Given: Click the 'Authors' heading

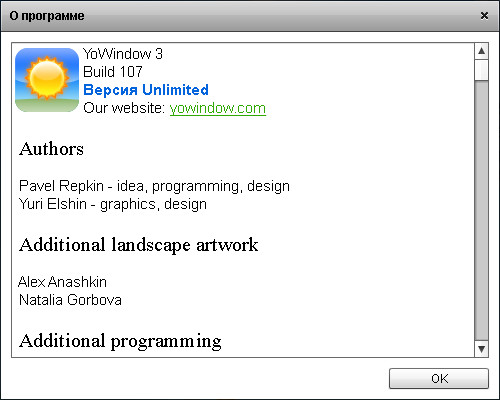Looking at the screenshot, I should click(51, 149).
